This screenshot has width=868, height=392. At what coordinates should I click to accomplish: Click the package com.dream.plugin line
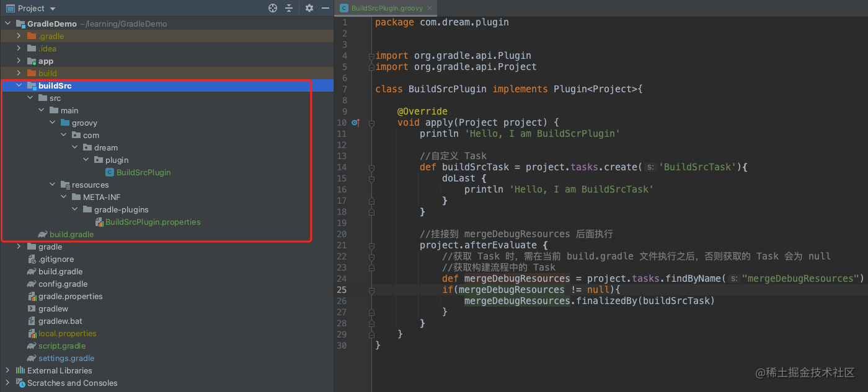click(x=442, y=22)
